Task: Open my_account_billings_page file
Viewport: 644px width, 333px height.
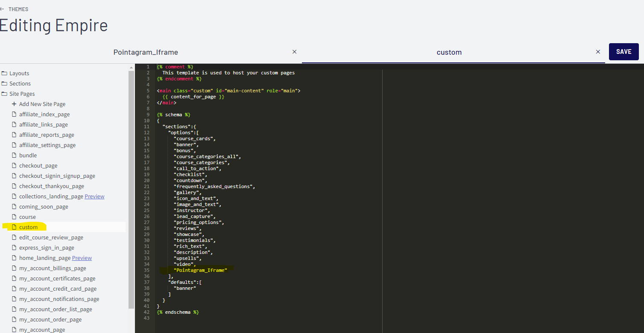Action: 53,268
